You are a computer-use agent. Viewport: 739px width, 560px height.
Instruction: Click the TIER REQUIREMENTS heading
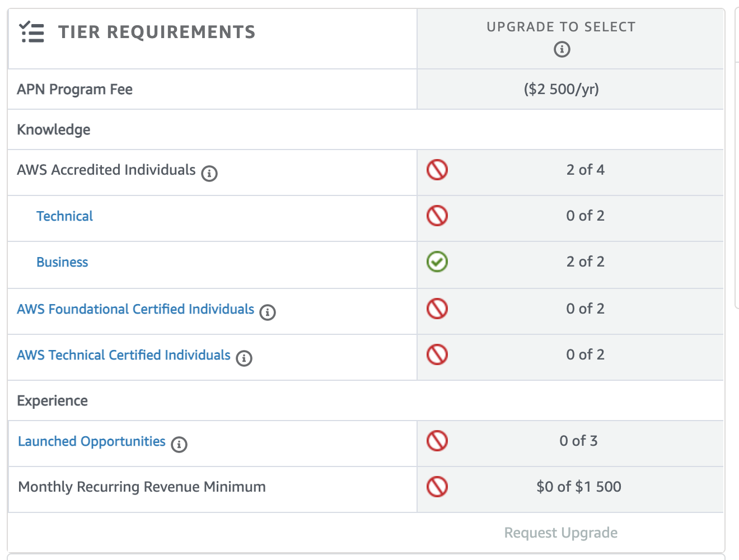pos(157,32)
